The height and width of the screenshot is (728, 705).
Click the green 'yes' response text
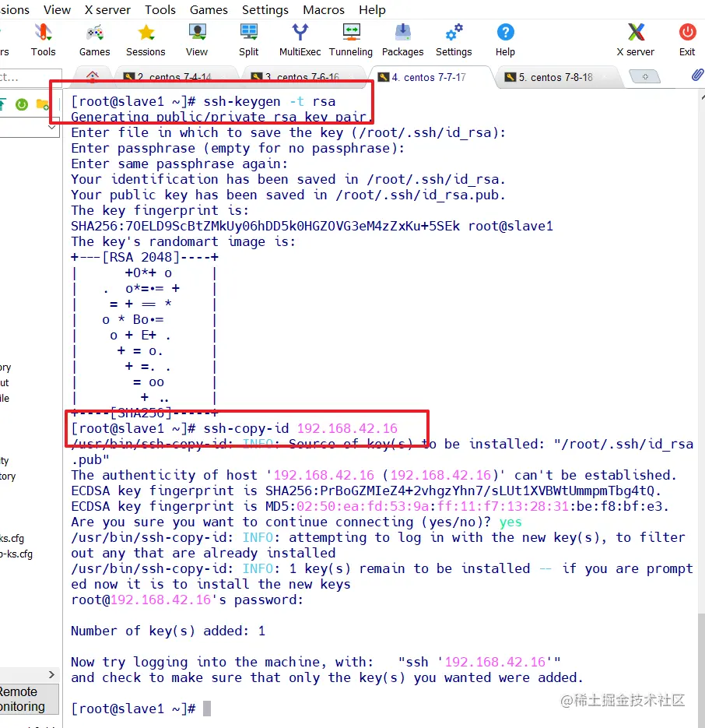(x=510, y=522)
